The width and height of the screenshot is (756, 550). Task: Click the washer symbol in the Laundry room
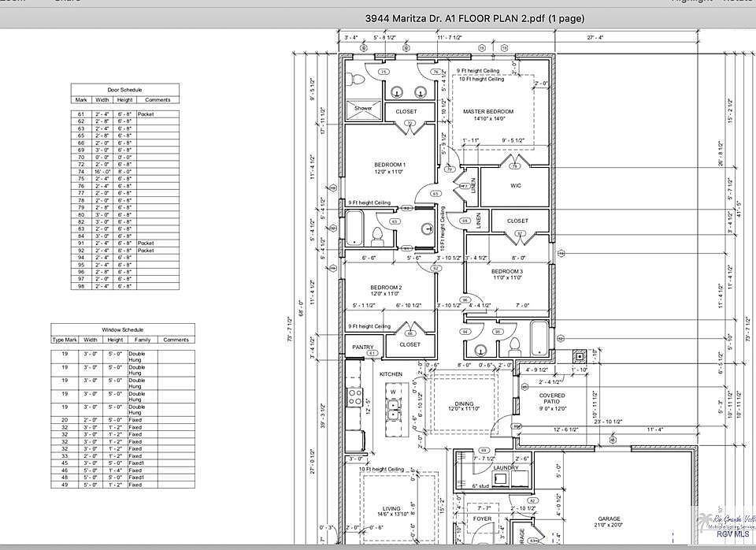(500, 478)
